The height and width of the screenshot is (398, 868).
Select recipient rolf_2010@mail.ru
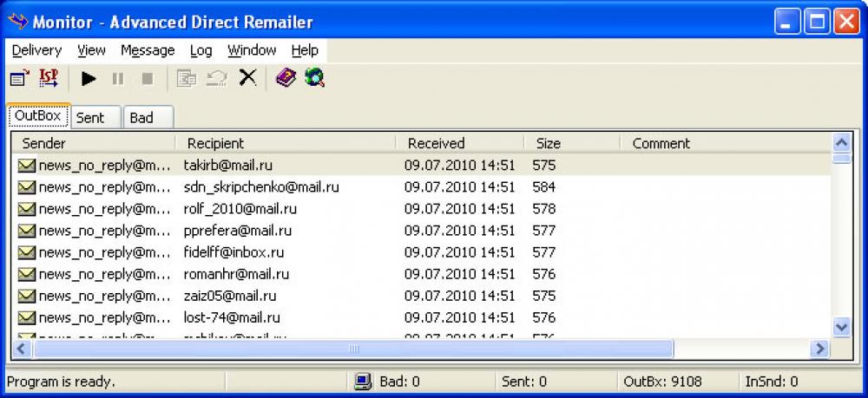coord(240,209)
